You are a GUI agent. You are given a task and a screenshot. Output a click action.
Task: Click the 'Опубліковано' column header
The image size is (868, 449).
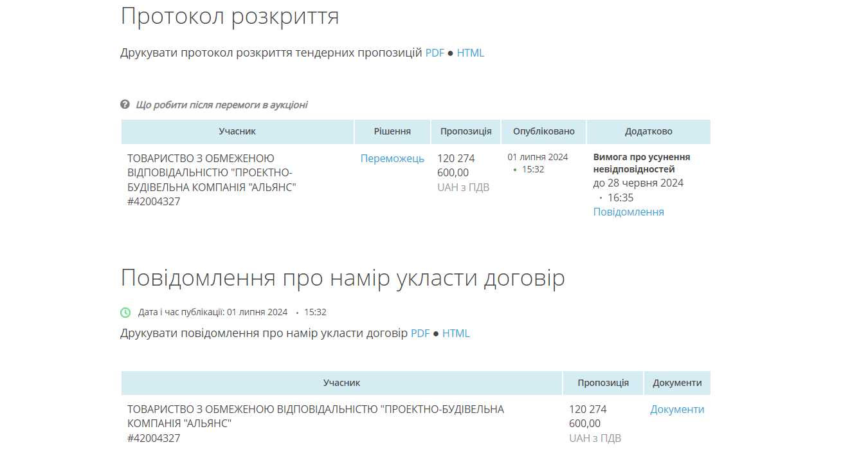[543, 131]
